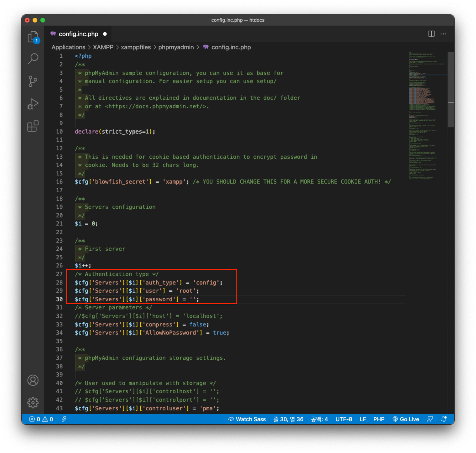The width and height of the screenshot is (476, 453).
Task: Open the Explorer view icon
Action: 33,37
